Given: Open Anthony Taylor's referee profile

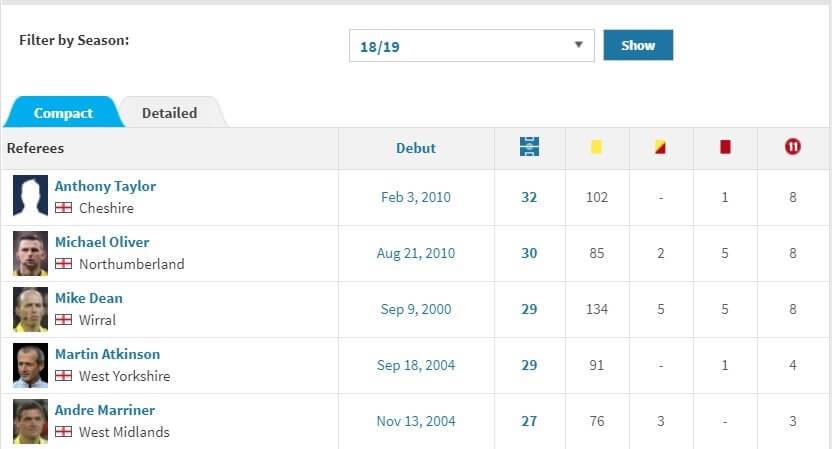Looking at the screenshot, I should pyautogui.click(x=105, y=186).
